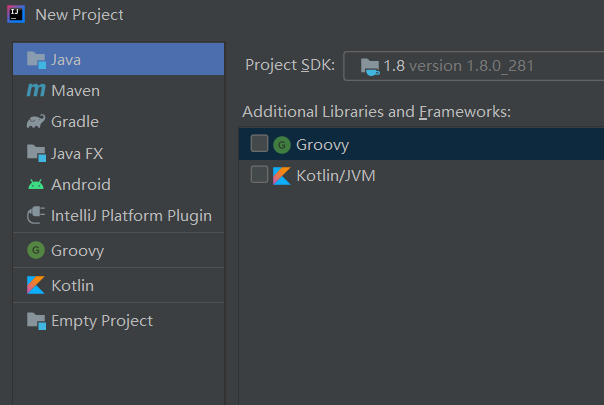Click the Groovy label in frameworks list
604x405 pixels.
pos(322,145)
